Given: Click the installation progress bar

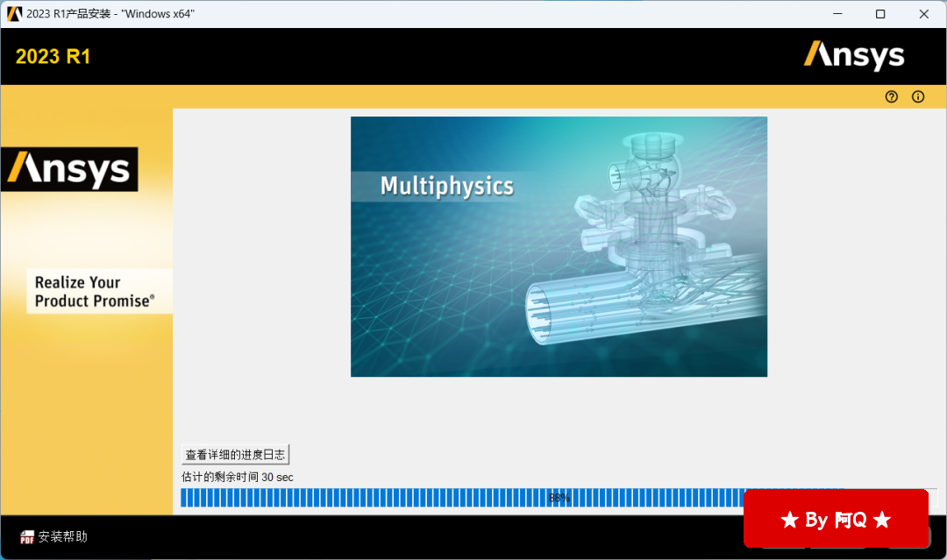Looking at the screenshot, I should click(559, 498).
